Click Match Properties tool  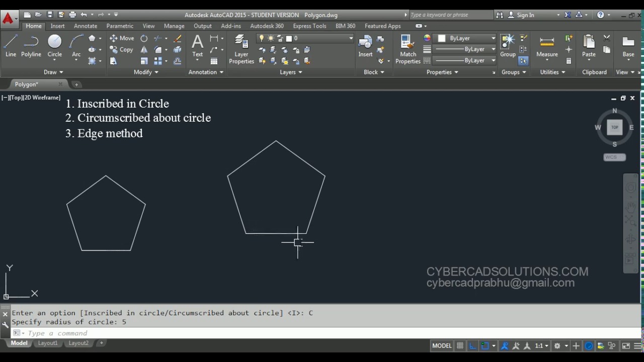click(408, 49)
